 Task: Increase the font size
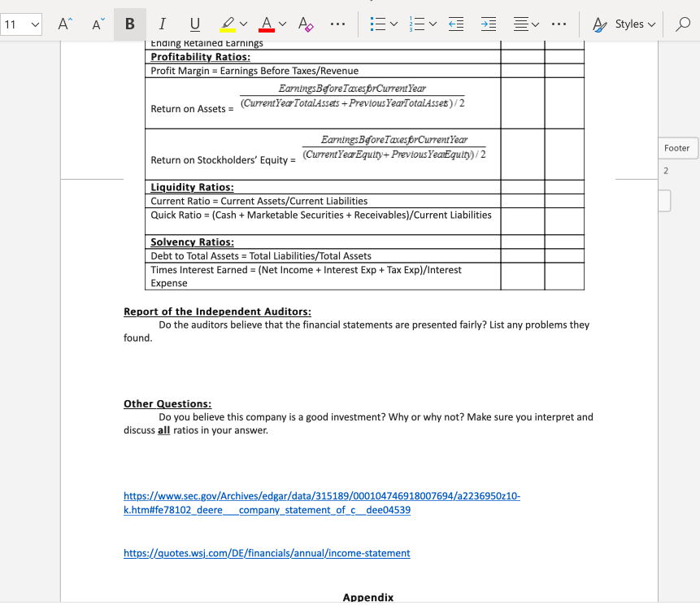[x=63, y=24]
